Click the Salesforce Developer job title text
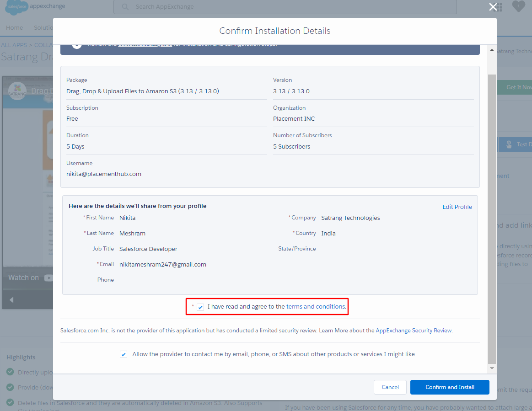This screenshot has height=411, width=532. [x=148, y=249]
